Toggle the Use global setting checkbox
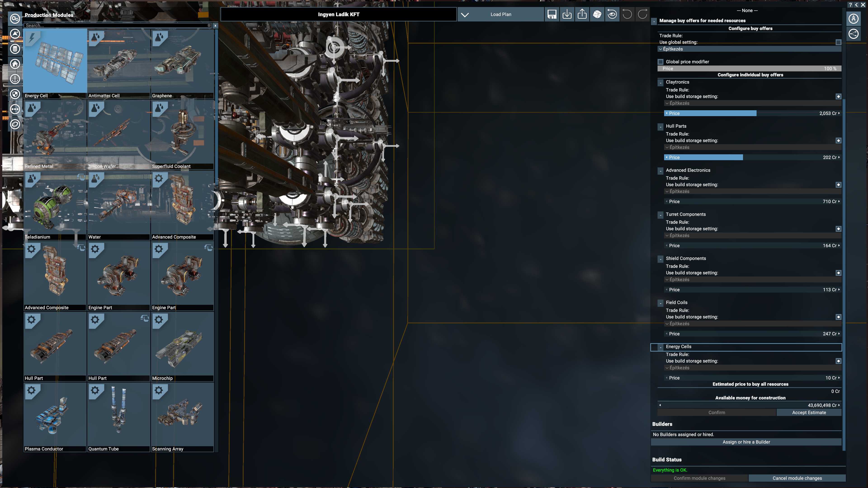Viewport: 868px width, 488px height. click(x=838, y=42)
